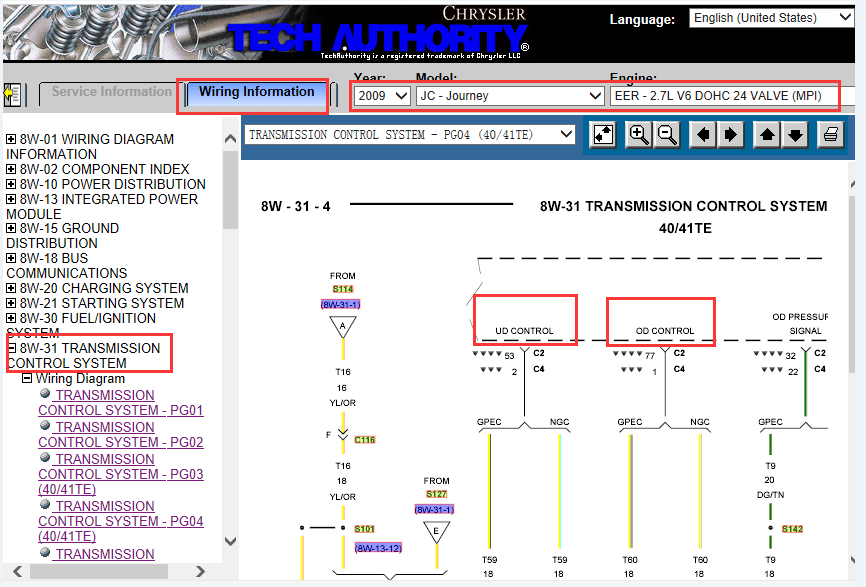Click splice label S127 in diagram

point(436,494)
